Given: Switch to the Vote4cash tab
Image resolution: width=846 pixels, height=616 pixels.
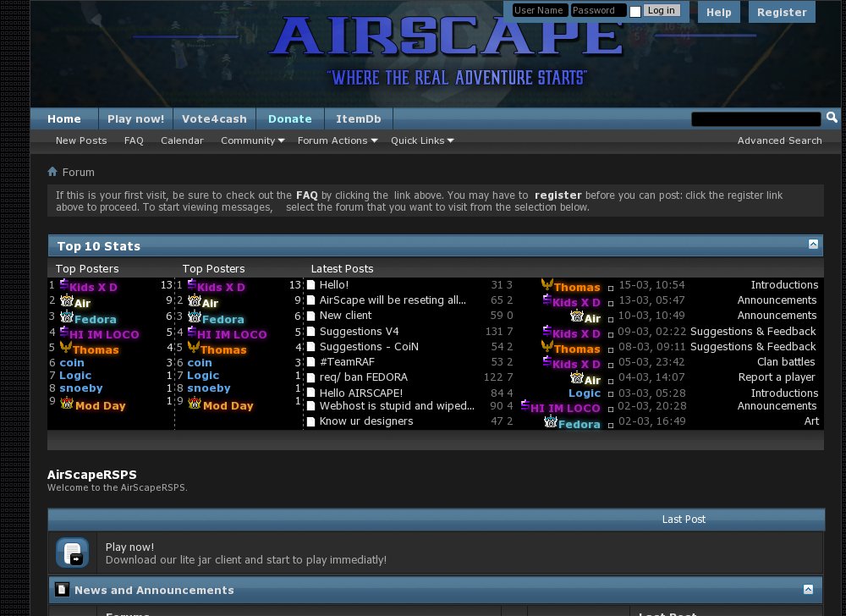Looking at the screenshot, I should pyautogui.click(x=215, y=119).
